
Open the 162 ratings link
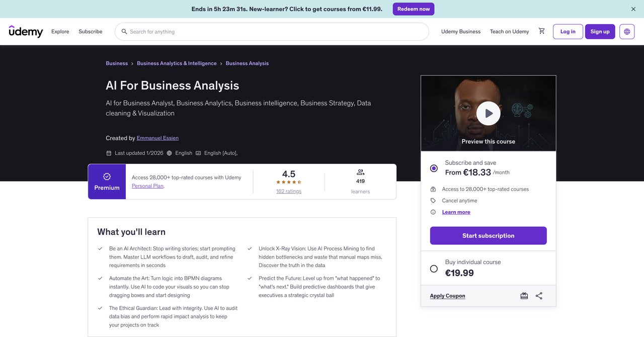289,191
